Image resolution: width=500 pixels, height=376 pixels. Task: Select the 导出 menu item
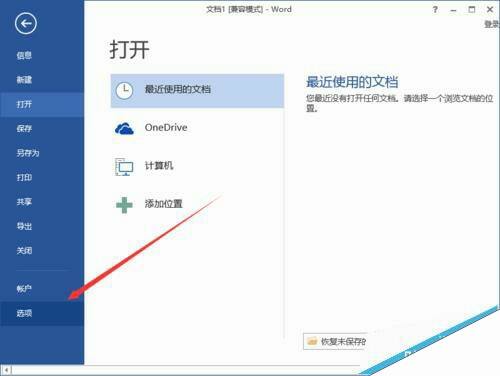pos(42,226)
